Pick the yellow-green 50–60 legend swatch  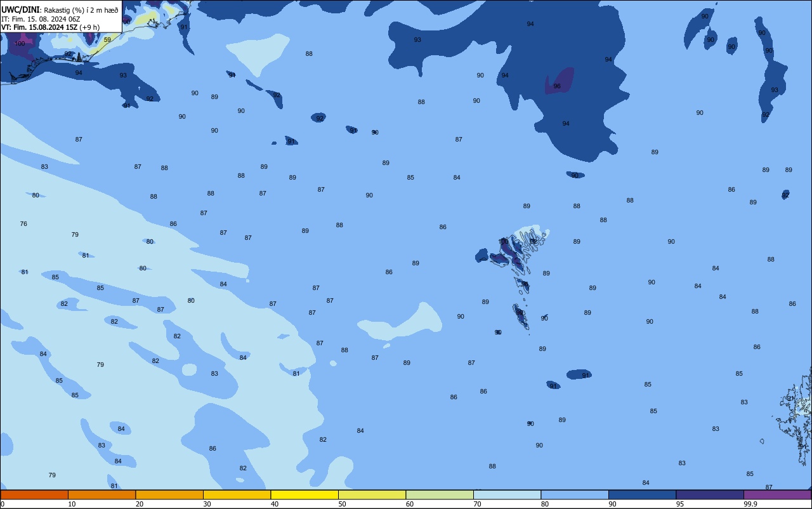pyautogui.click(x=372, y=494)
